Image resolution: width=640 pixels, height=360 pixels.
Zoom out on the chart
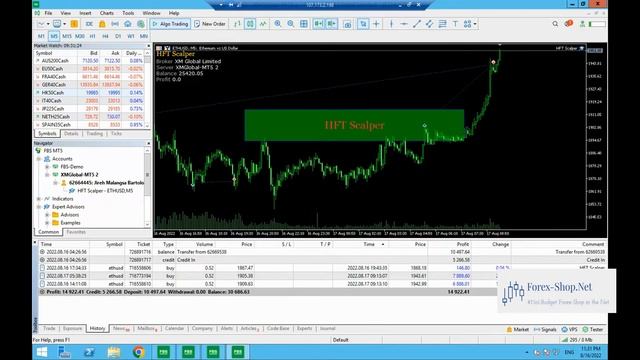pos(291,24)
